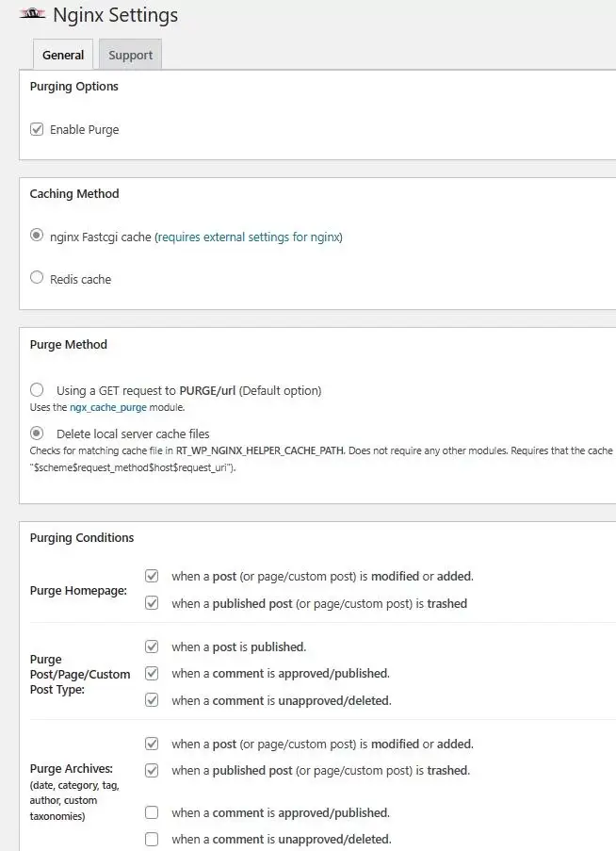The image size is (616, 851).
Task: Choose Redis cache as the caching method
Action: (38, 278)
